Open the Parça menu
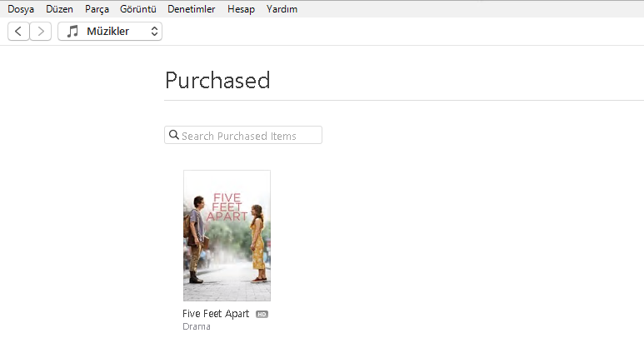This screenshot has height=338, width=644. click(97, 9)
